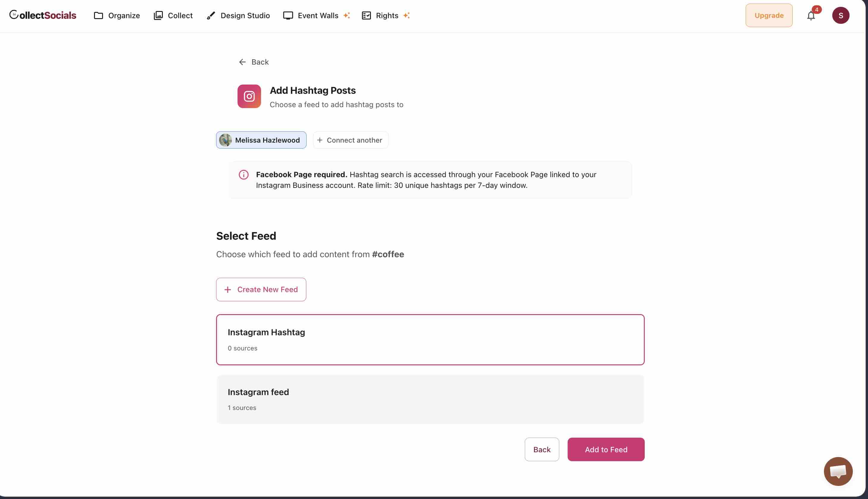Image resolution: width=868 pixels, height=499 pixels.
Task: Click the Rights checklist icon
Action: (x=366, y=15)
